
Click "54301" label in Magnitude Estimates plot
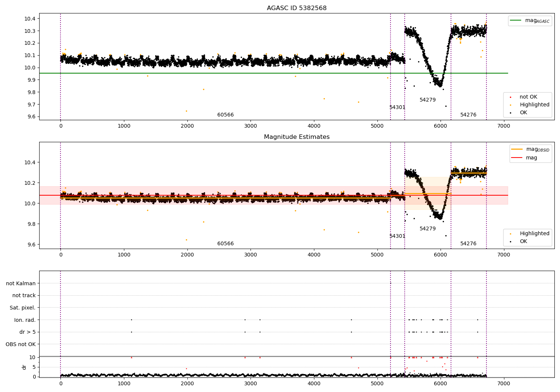coord(397,236)
